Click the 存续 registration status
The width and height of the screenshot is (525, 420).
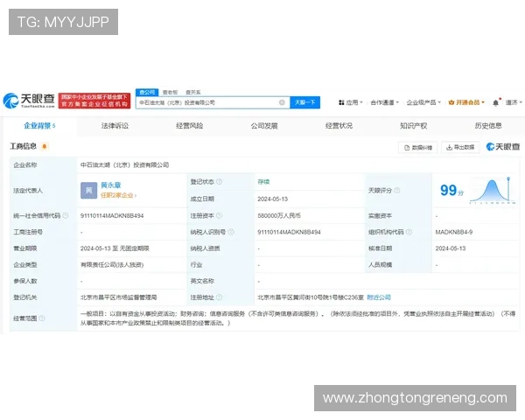(263, 182)
